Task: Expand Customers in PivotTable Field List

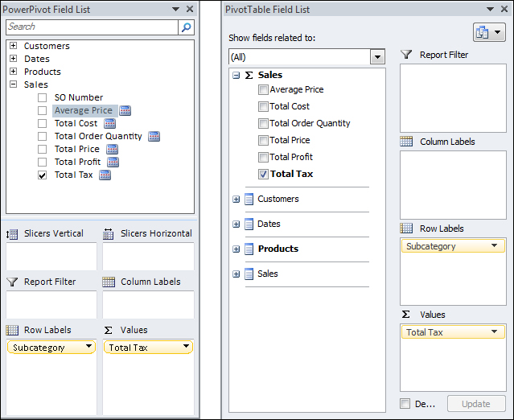Action: click(x=236, y=200)
